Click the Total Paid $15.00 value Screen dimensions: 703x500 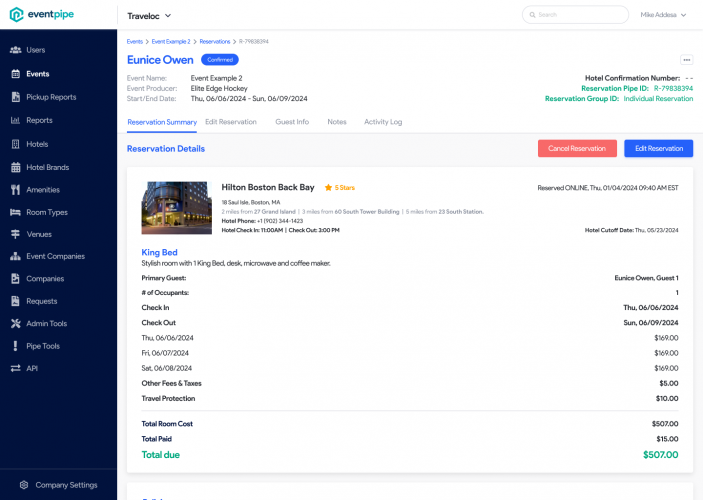[667, 439]
